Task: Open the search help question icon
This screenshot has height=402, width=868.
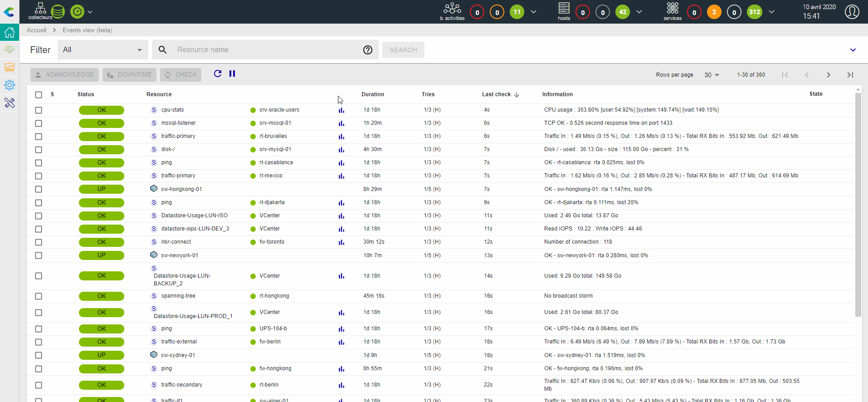Action: click(x=368, y=50)
